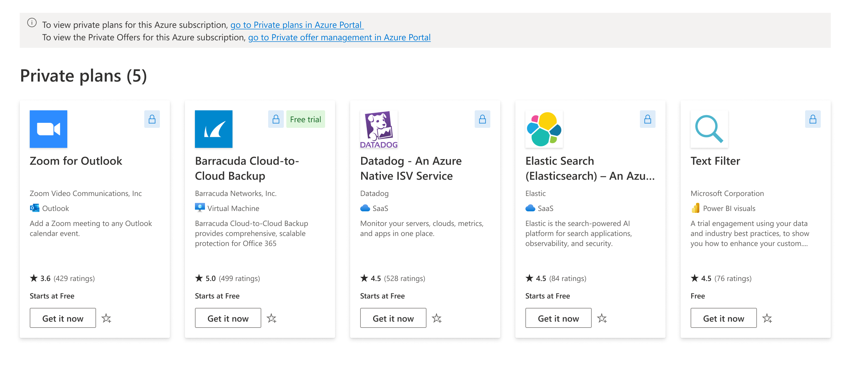Toggle favorite star for Datadog service
868x376 pixels.
[437, 318]
